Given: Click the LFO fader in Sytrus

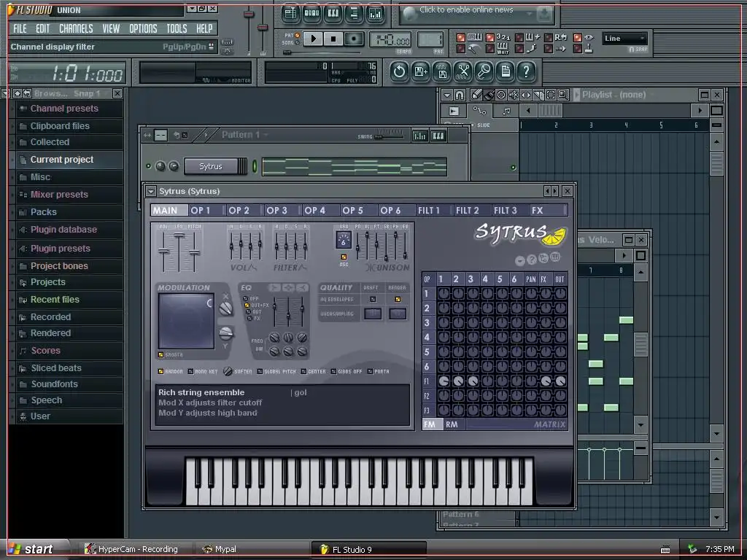Looking at the screenshot, I should coord(179,251).
